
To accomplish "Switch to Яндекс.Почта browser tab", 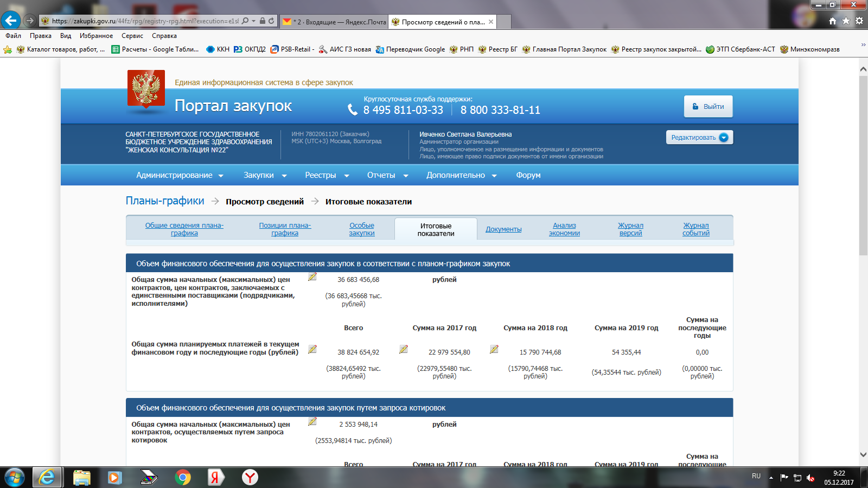I will 334,22.
